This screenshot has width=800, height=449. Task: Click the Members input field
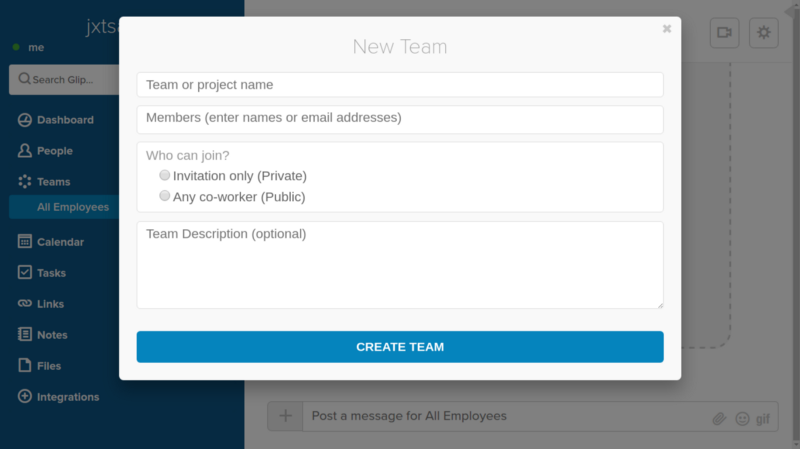point(400,119)
